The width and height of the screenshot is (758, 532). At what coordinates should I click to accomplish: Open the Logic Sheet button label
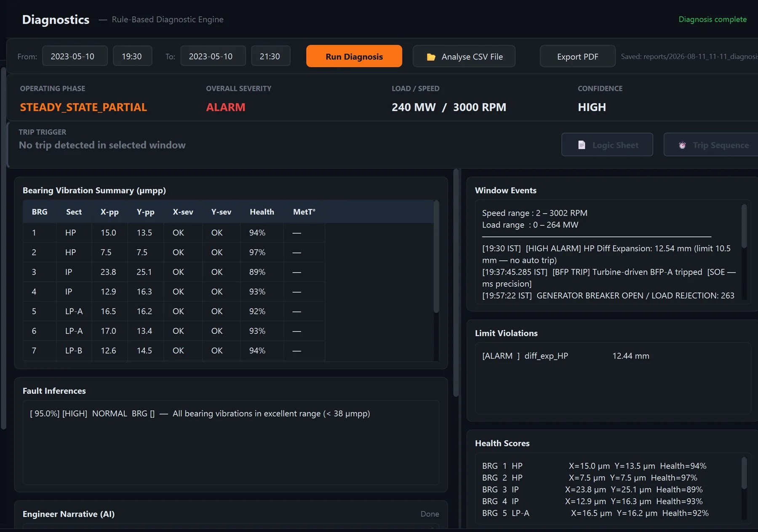coord(615,145)
